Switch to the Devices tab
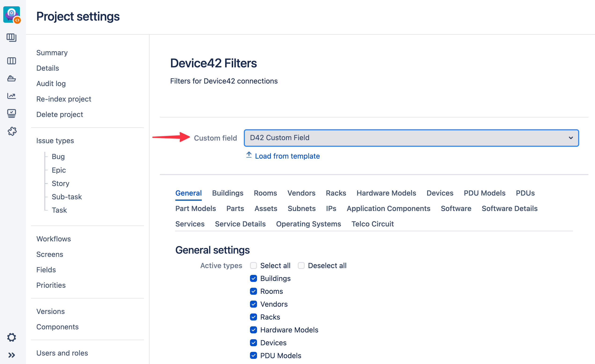The image size is (595, 364). coord(440,193)
